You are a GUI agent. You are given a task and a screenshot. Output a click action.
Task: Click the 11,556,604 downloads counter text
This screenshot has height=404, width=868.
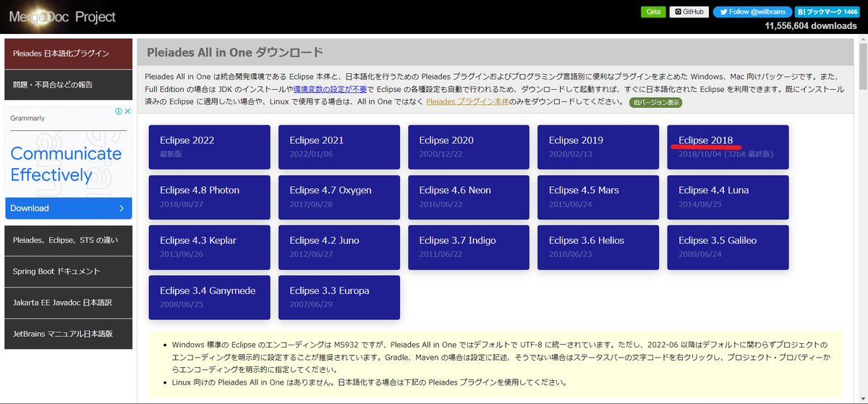click(x=811, y=26)
